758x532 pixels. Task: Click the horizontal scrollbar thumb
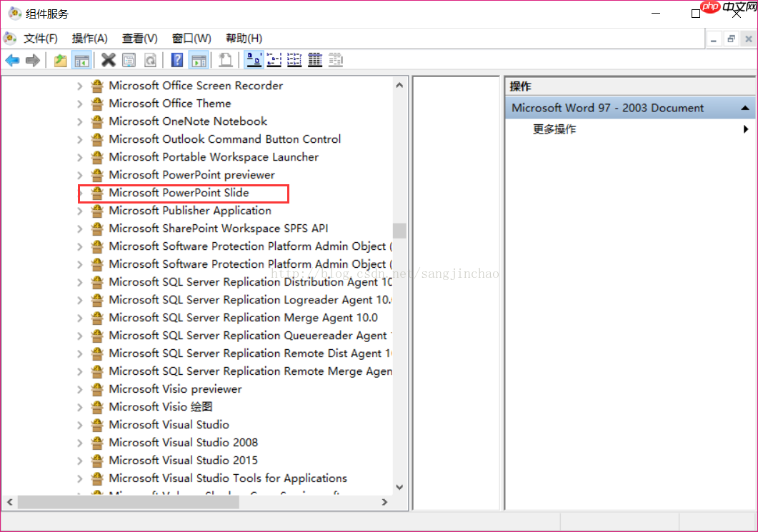click(129, 502)
